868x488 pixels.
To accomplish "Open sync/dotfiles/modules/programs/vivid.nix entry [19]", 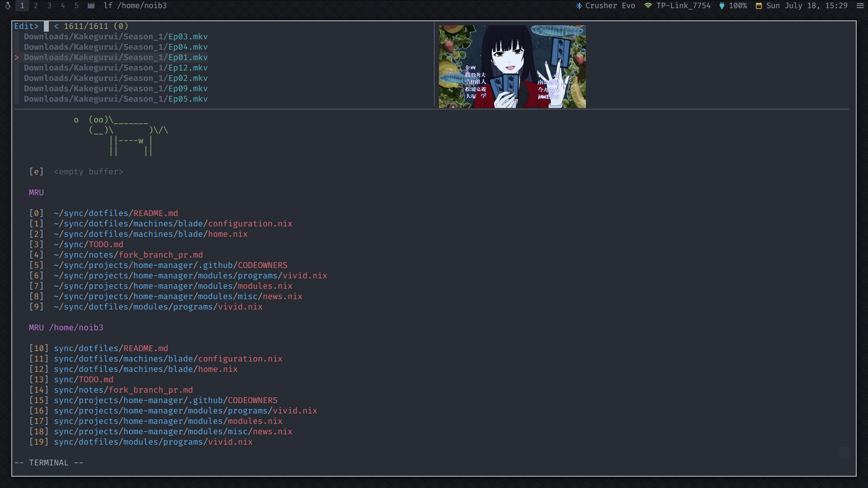I will (x=153, y=442).
